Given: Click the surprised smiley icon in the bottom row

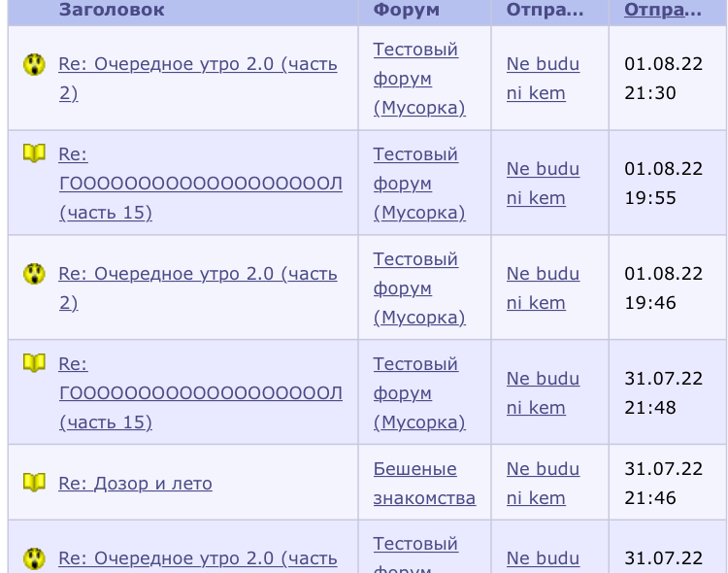Looking at the screenshot, I should 34,558.
